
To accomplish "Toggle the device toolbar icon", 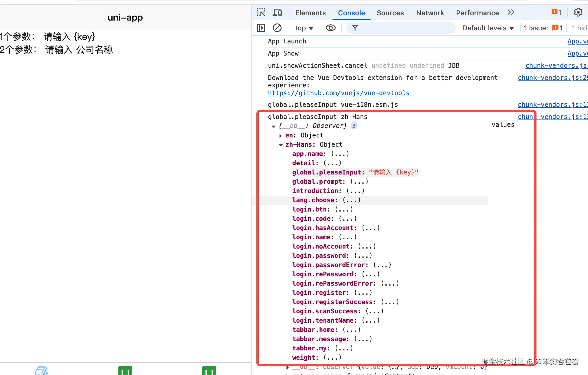I will (277, 12).
